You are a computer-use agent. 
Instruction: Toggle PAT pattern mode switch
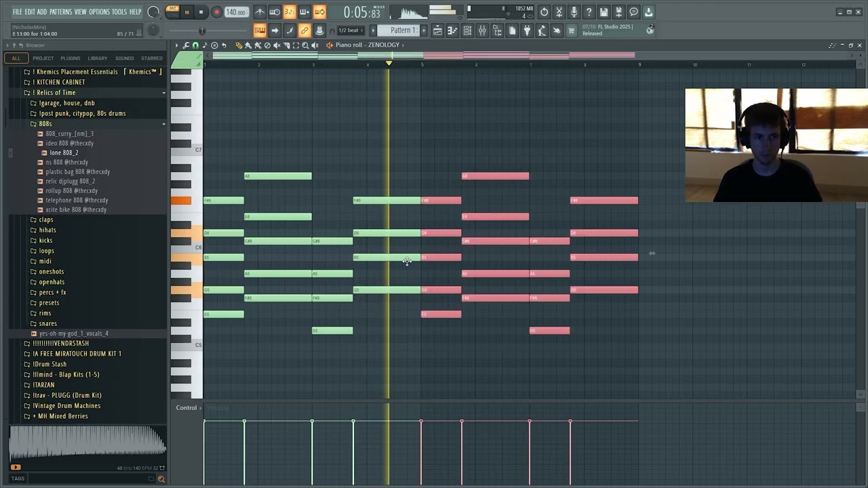173,9
